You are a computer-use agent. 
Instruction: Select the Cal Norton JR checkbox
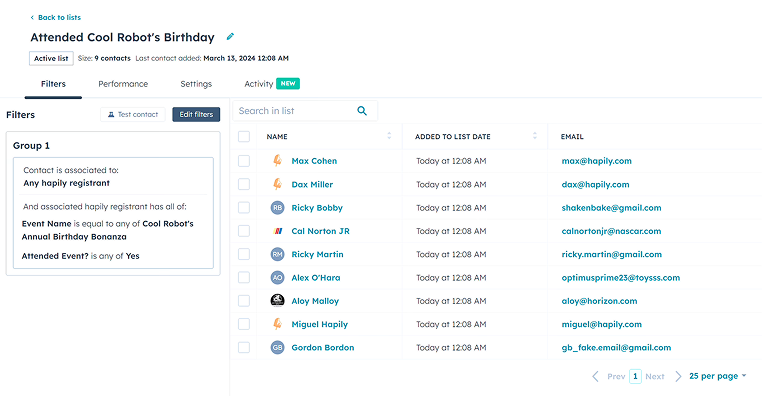pyautogui.click(x=244, y=231)
